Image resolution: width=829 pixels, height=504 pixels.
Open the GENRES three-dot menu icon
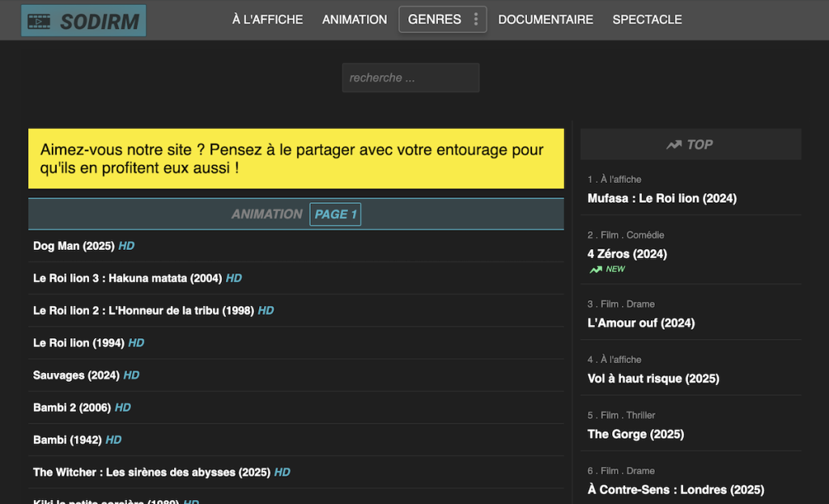(475, 19)
